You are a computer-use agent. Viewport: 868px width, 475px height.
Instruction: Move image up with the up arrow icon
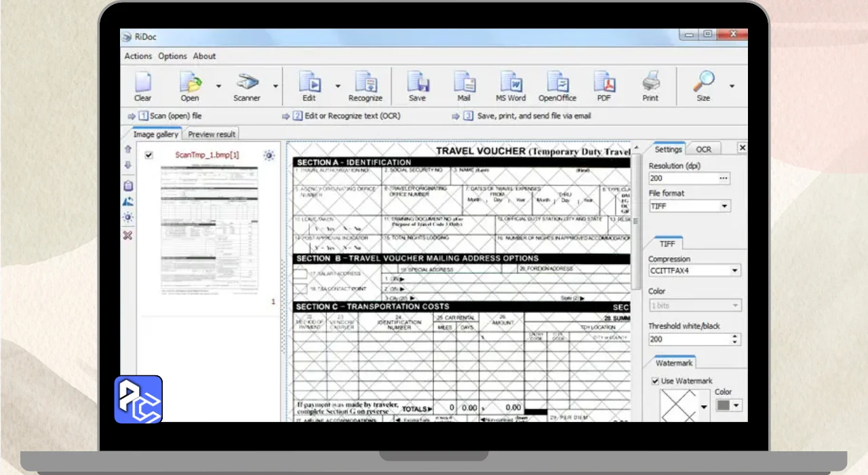click(x=127, y=149)
